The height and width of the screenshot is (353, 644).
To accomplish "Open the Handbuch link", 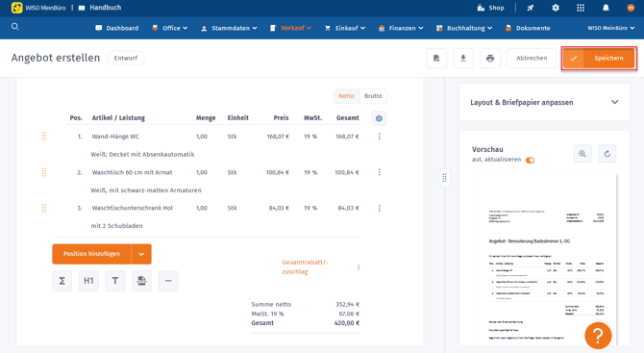I will (100, 8).
